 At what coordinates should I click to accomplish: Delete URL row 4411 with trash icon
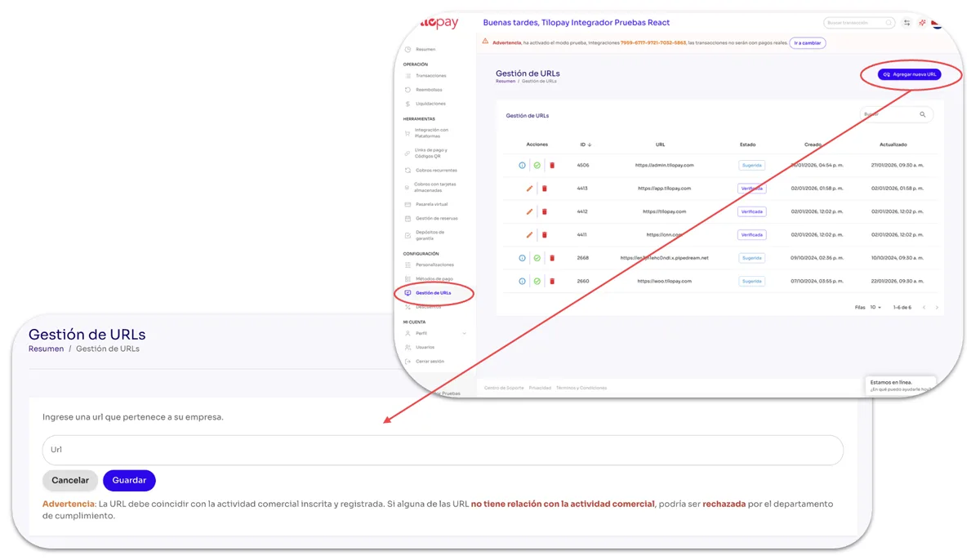(545, 235)
